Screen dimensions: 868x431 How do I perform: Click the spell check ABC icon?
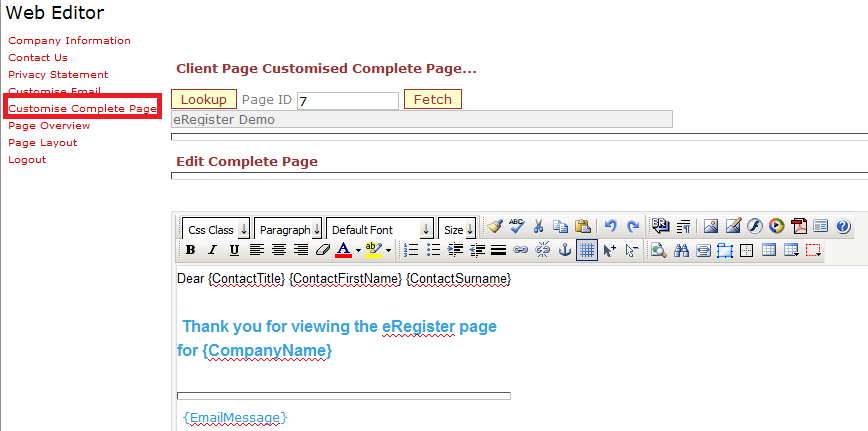(516, 227)
